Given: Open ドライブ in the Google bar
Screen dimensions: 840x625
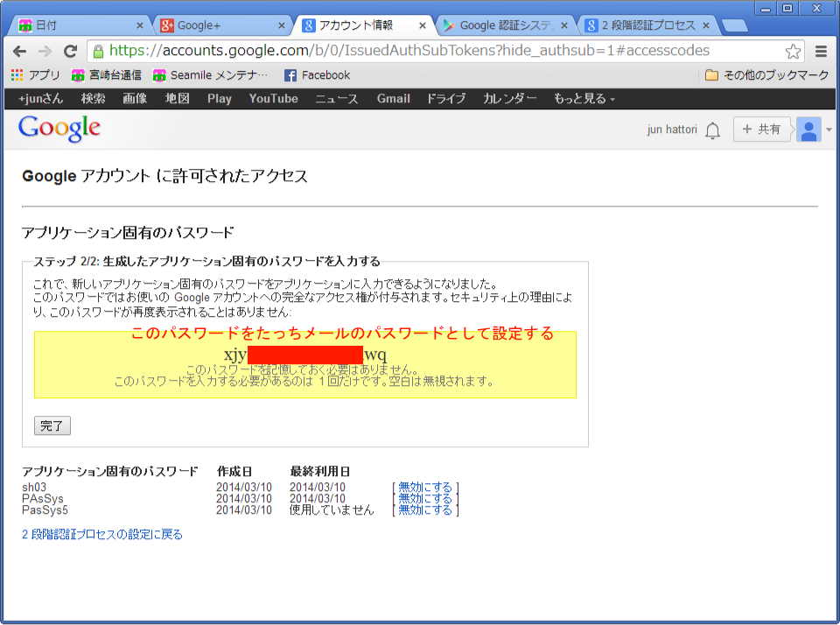Looking at the screenshot, I should (445, 99).
